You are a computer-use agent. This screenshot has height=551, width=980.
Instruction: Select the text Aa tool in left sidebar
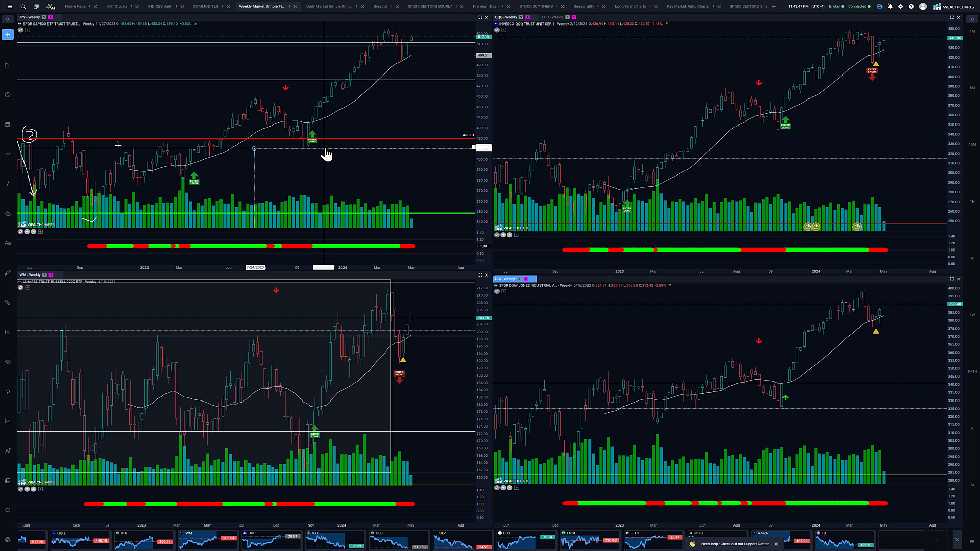coord(8,243)
